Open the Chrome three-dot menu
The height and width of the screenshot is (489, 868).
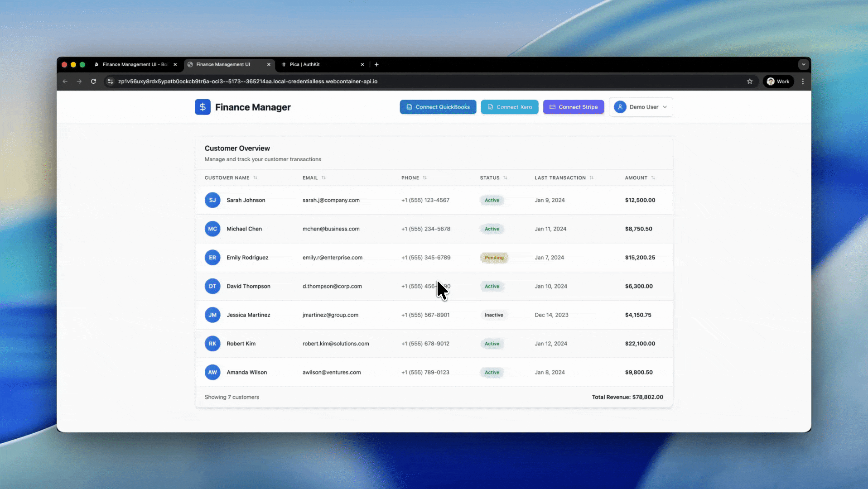(803, 81)
